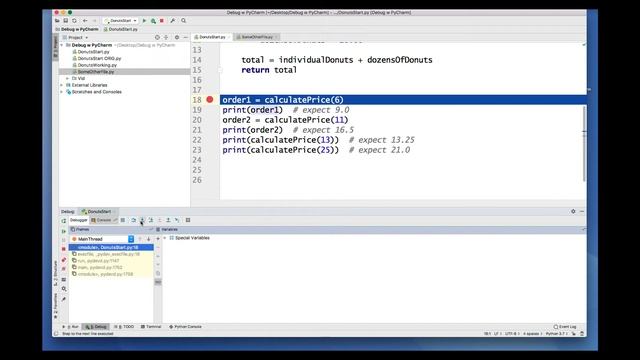Toggle the breakpoint on line 18

click(x=210, y=100)
